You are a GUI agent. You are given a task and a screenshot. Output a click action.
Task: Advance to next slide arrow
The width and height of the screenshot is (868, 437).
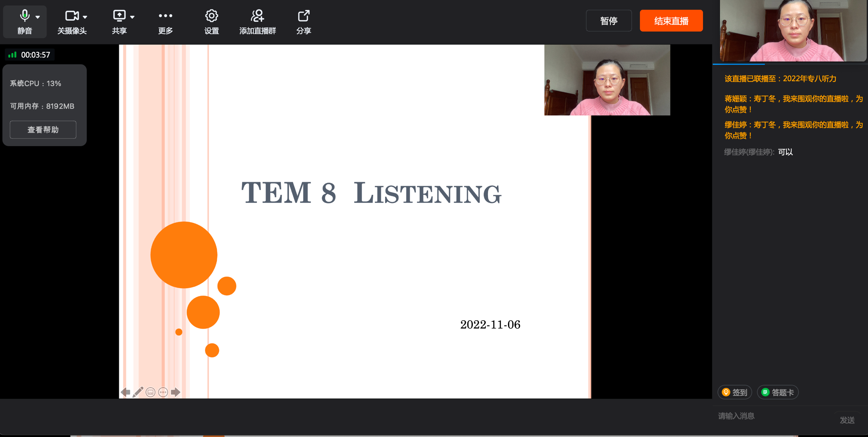click(176, 392)
